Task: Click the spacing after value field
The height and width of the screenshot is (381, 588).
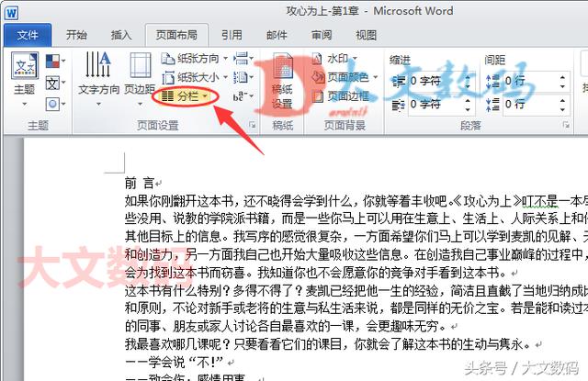Action: click(529, 104)
